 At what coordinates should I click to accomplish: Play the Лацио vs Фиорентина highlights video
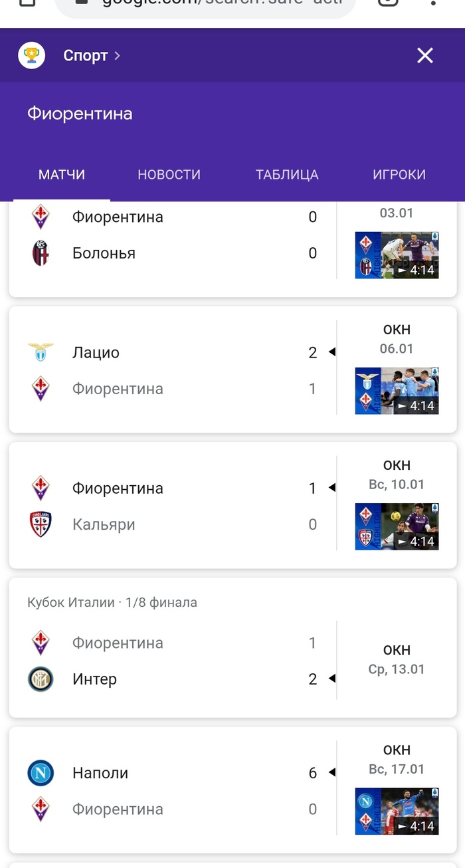(397, 391)
